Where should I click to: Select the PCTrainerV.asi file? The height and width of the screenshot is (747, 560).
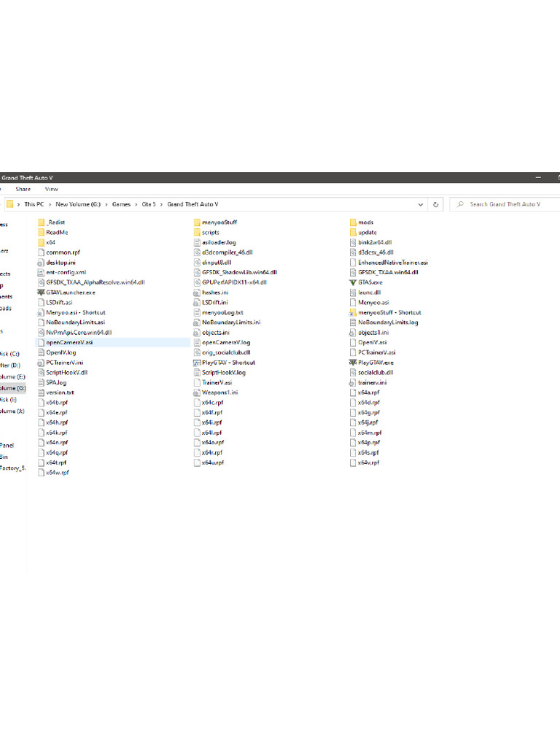[377, 352]
